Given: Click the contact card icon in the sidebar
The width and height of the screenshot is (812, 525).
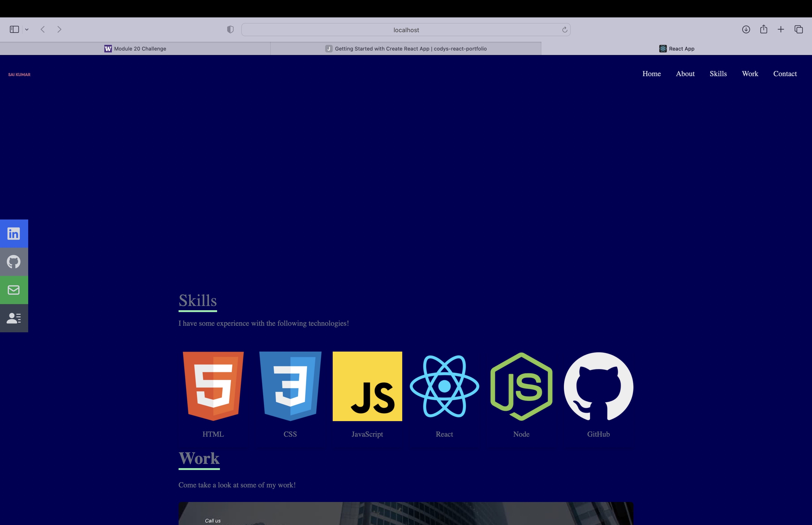Looking at the screenshot, I should coord(14,318).
